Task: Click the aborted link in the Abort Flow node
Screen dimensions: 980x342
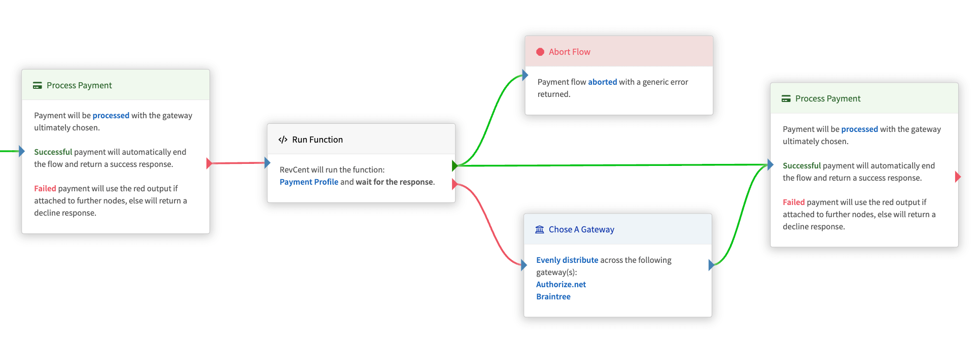Action: (x=603, y=82)
